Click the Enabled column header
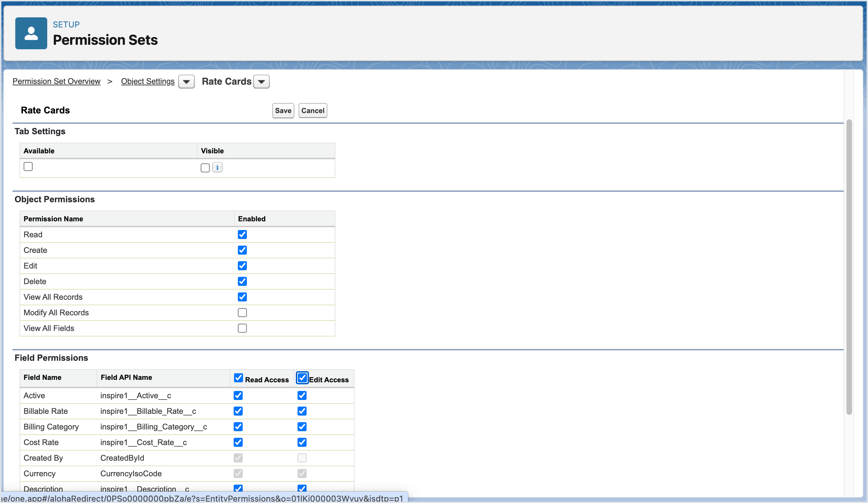The height and width of the screenshot is (503, 868). click(252, 219)
